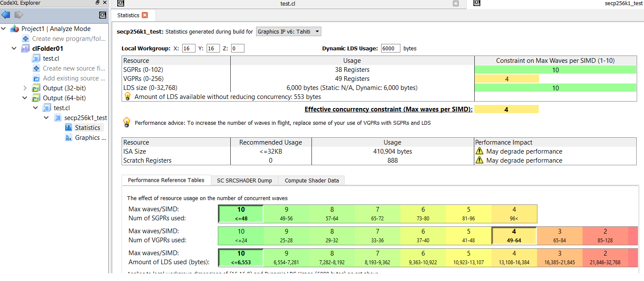The height and width of the screenshot is (281, 644).
Task: Click the Dynamic LDS Usage input field
Action: pyautogui.click(x=391, y=48)
